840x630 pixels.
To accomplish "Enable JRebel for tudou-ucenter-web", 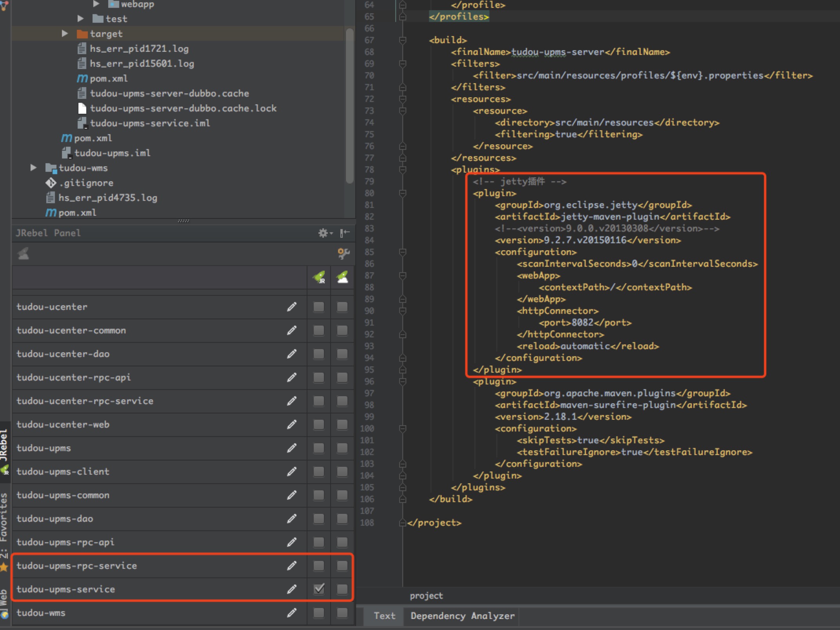I will click(x=319, y=424).
